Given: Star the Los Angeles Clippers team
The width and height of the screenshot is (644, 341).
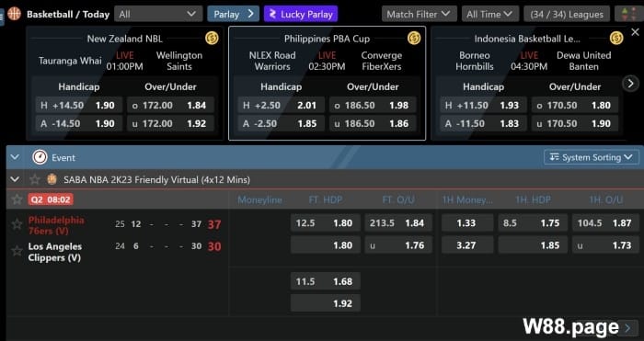Looking at the screenshot, I should coord(17,251).
